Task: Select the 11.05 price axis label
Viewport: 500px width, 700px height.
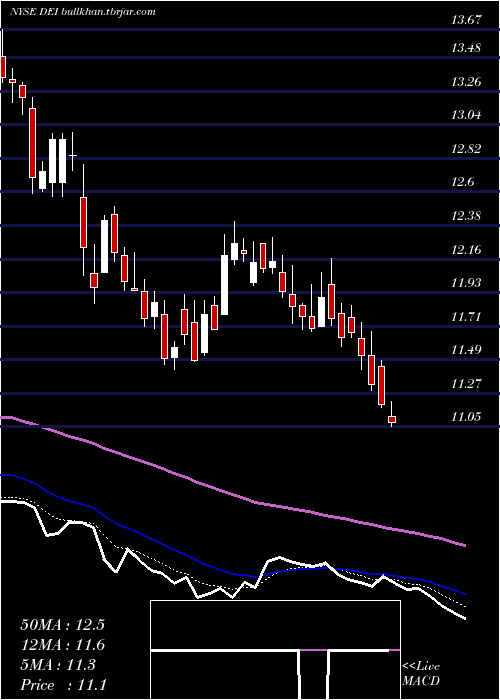Action: click(x=466, y=417)
